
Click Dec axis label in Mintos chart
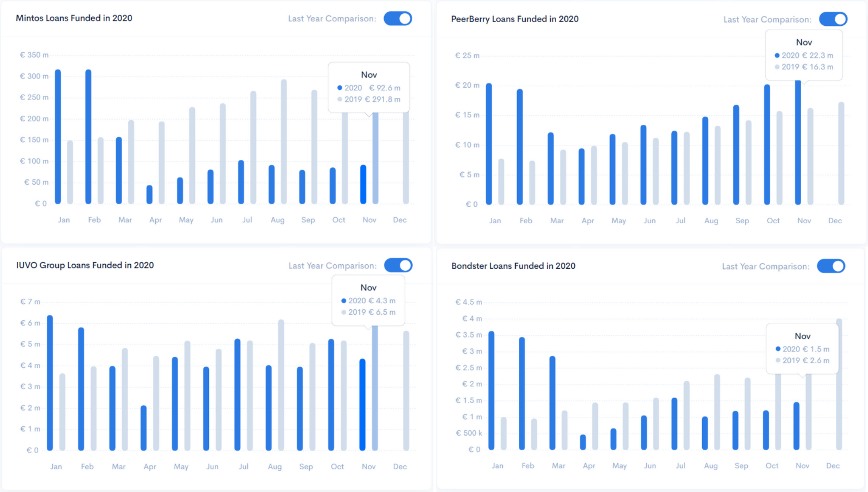[x=399, y=220]
